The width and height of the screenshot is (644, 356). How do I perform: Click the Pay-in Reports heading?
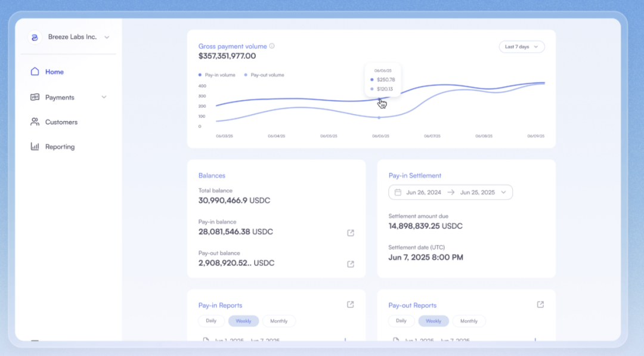click(x=220, y=305)
